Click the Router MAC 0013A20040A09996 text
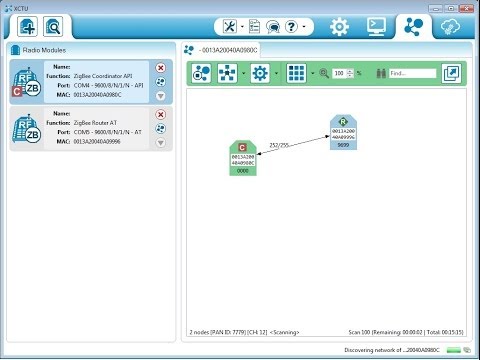This screenshot has width=480, height=360. (x=97, y=141)
